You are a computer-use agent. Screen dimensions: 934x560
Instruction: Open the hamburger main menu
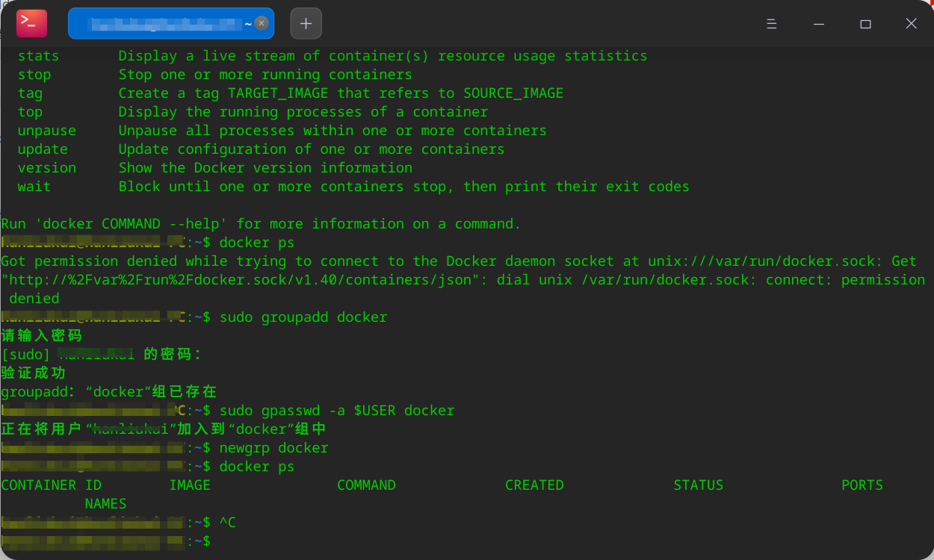point(773,24)
